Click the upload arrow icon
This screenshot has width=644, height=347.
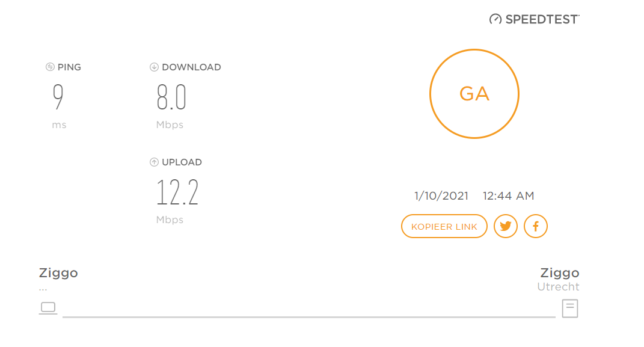(154, 162)
